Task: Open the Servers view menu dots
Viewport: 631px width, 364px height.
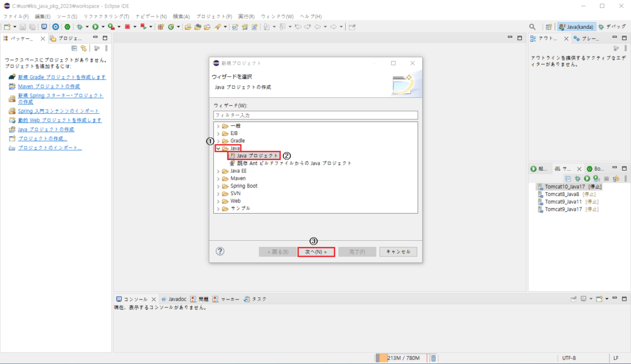Action: (625, 179)
